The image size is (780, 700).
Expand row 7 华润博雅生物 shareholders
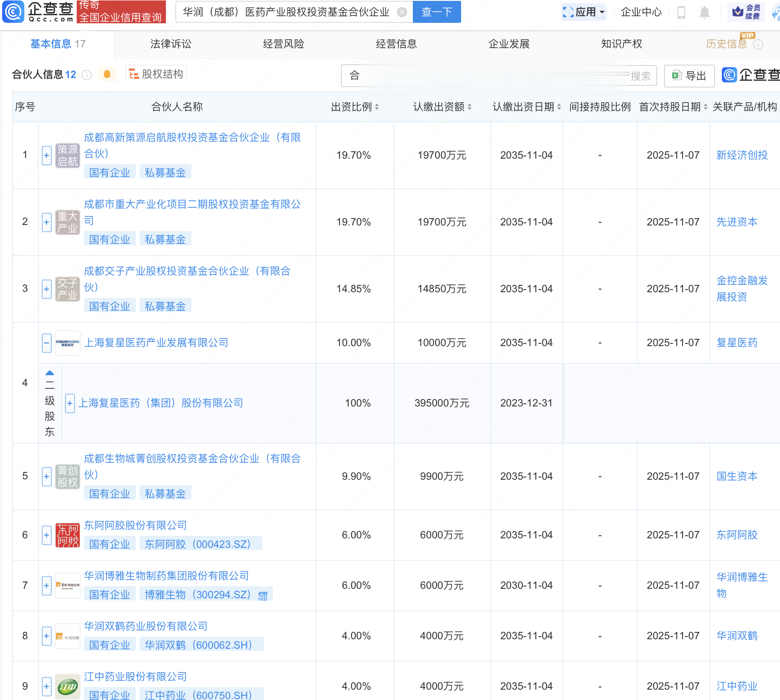pyautogui.click(x=47, y=586)
